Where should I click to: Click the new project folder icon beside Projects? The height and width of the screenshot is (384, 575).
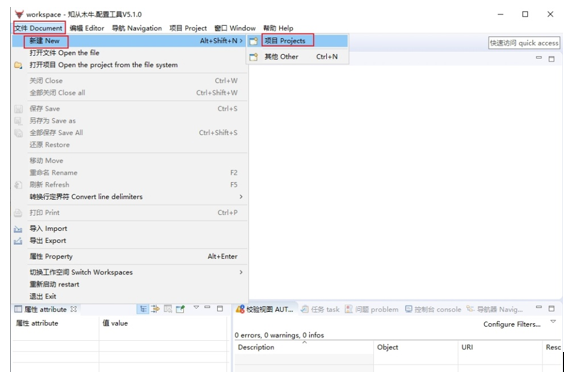[x=253, y=41]
